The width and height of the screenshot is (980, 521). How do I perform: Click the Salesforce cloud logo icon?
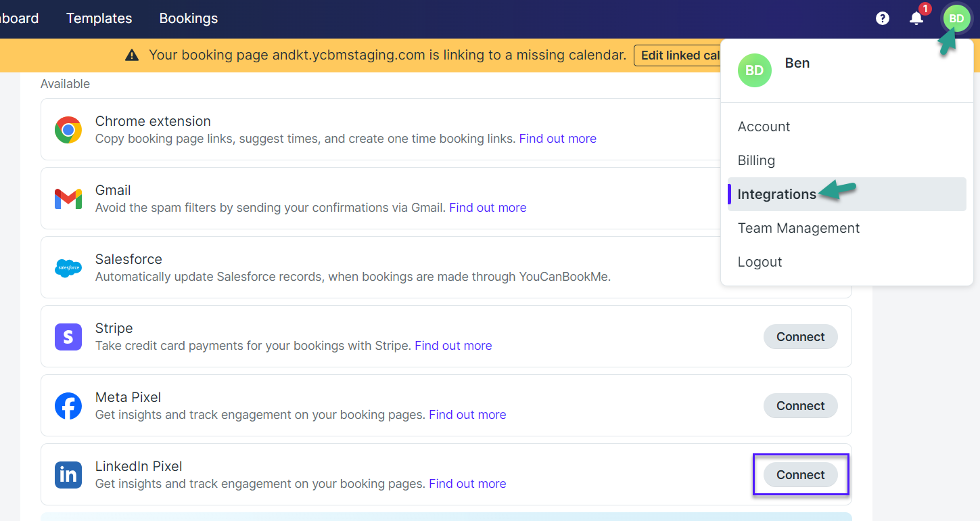coord(68,268)
